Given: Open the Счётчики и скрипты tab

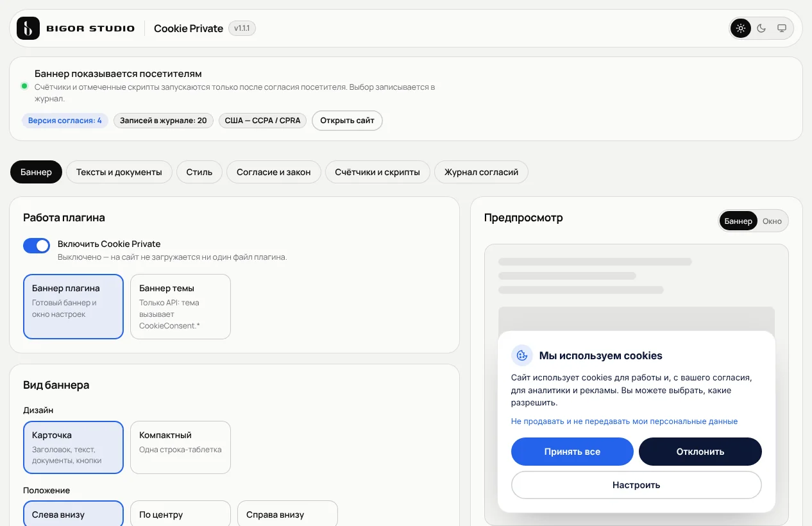Looking at the screenshot, I should (x=378, y=172).
